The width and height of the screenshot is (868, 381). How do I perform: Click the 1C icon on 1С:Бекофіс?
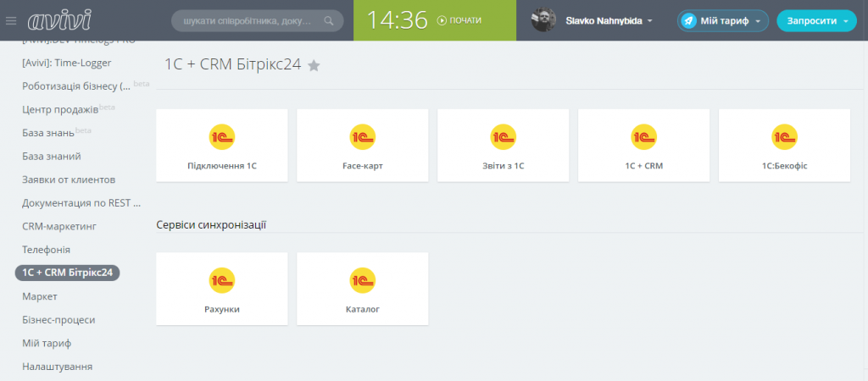[784, 136]
